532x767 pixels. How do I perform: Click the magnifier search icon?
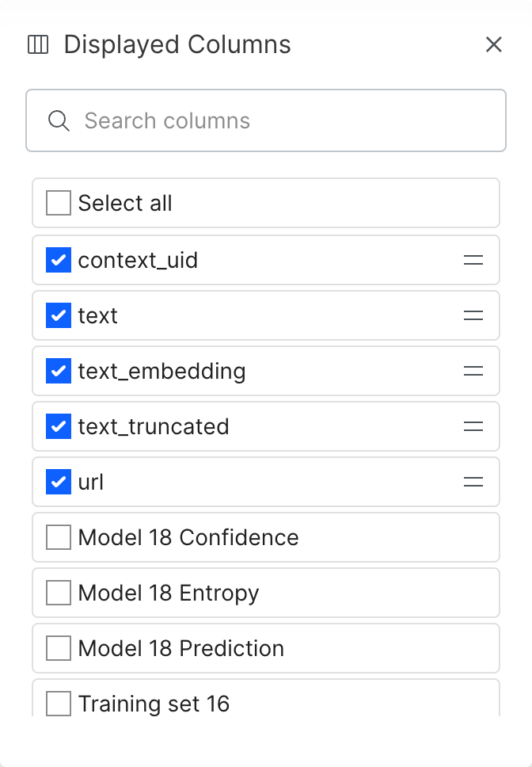pos(59,120)
